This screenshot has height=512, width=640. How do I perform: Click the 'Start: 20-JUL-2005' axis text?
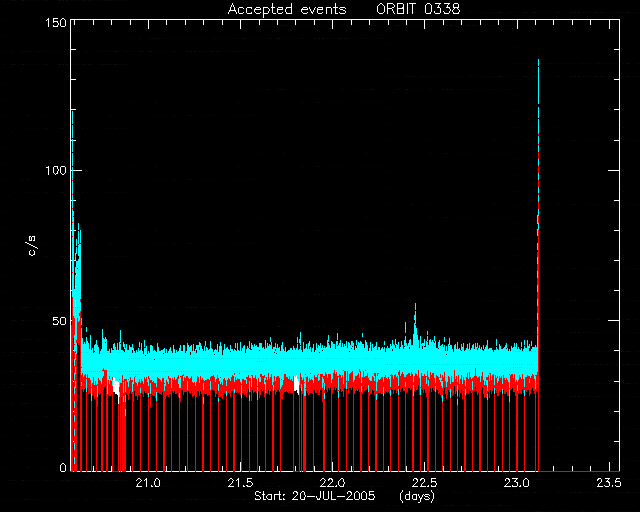(x=314, y=496)
